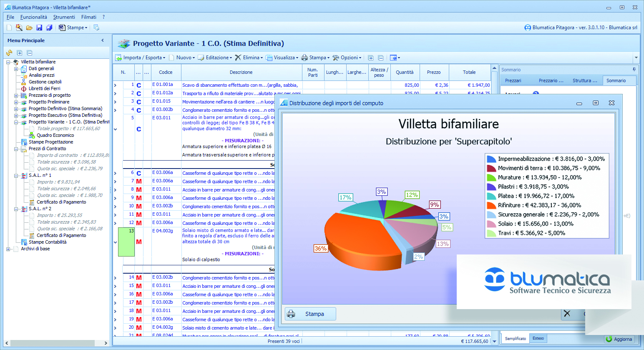Click expand all icon in Menu Principale
The height and width of the screenshot is (350, 644).
pos(20,53)
